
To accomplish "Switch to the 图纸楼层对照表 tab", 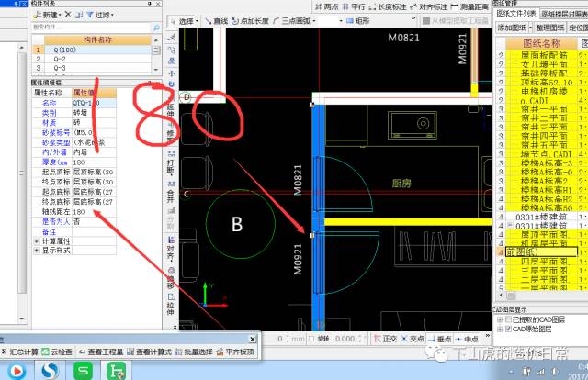I will [564, 14].
